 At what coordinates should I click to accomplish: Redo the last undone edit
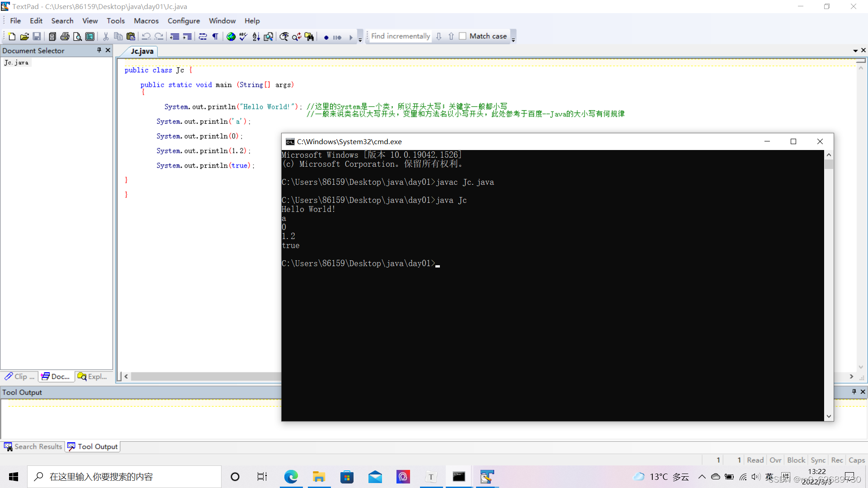pyautogui.click(x=159, y=37)
